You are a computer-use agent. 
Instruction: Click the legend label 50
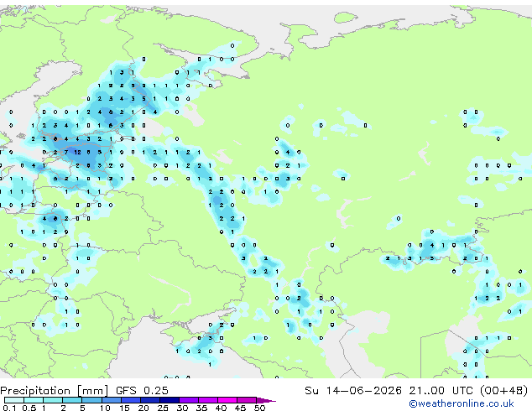(x=259, y=408)
